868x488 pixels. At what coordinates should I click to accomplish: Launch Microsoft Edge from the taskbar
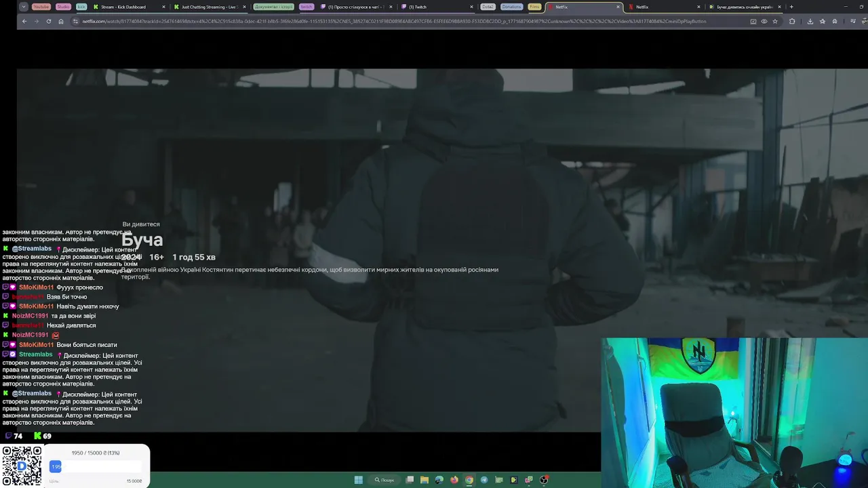pyautogui.click(x=439, y=480)
